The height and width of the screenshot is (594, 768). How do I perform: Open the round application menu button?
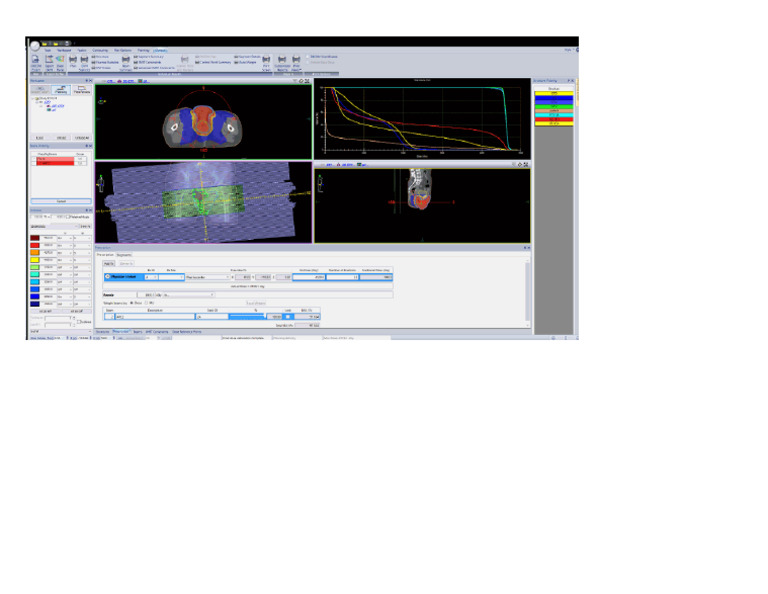(35, 46)
